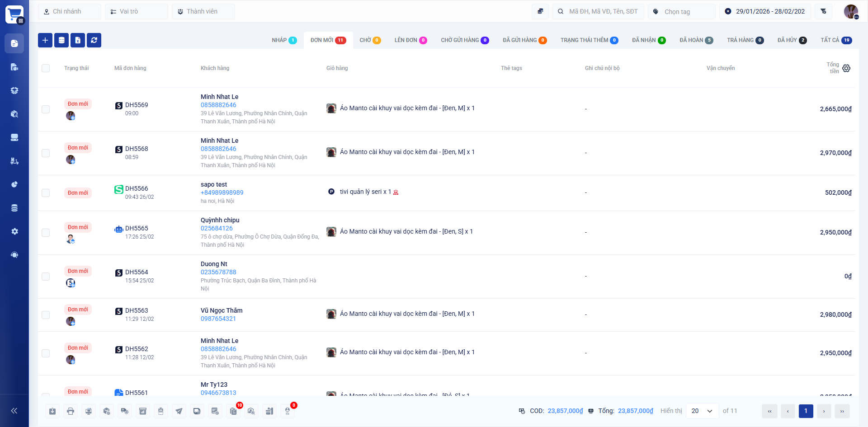Open the rows-per-page dropdown showing 20
Image resolution: width=868 pixels, height=427 pixels.
[702, 411]
